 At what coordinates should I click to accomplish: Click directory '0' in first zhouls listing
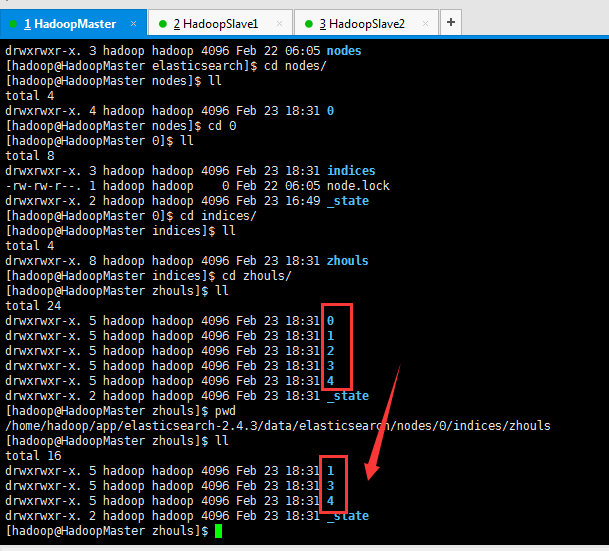(x=330, y=321)
